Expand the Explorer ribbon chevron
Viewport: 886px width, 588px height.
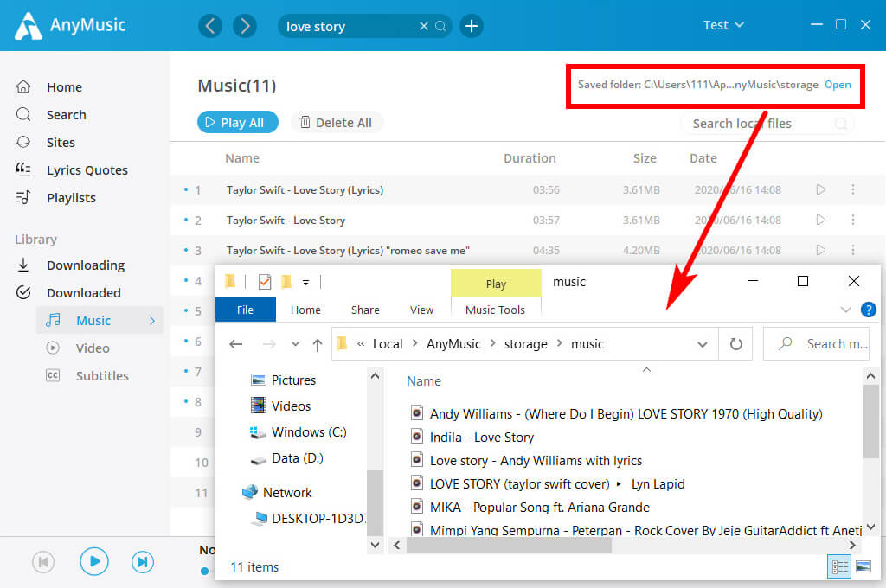pyautogui.click(x=846, y=310)
